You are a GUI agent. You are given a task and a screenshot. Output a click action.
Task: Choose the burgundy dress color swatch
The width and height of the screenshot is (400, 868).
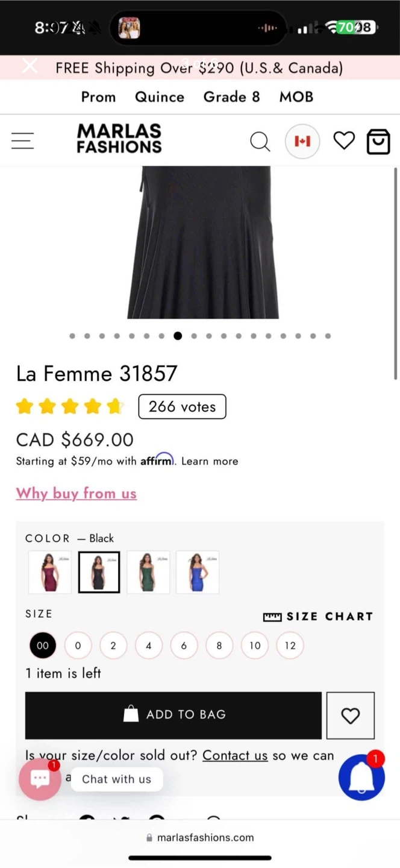pos(49,572)
